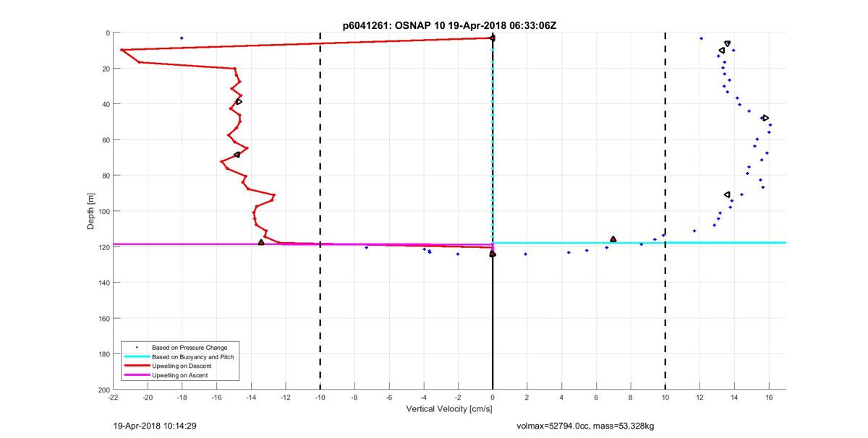This screenshot has height=438, width=868.
Task: Click the magenta horizontal line left of -12
Action: (x=195, y=244)
